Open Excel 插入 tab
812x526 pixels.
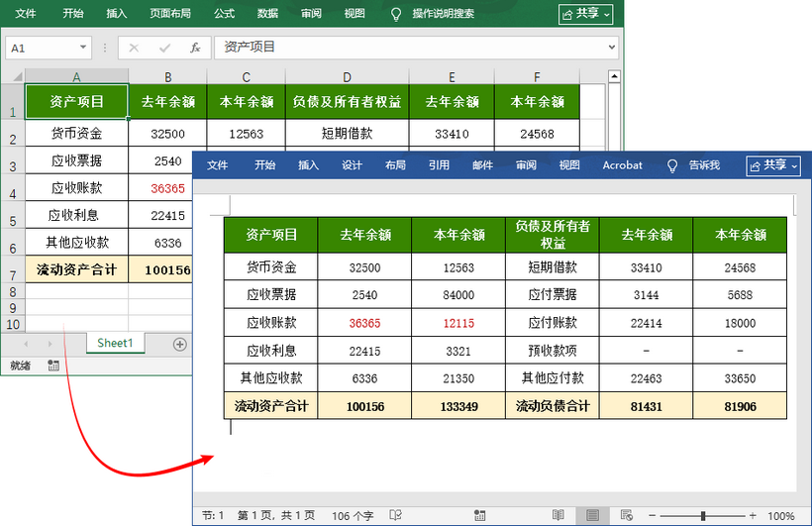(117, 14)
